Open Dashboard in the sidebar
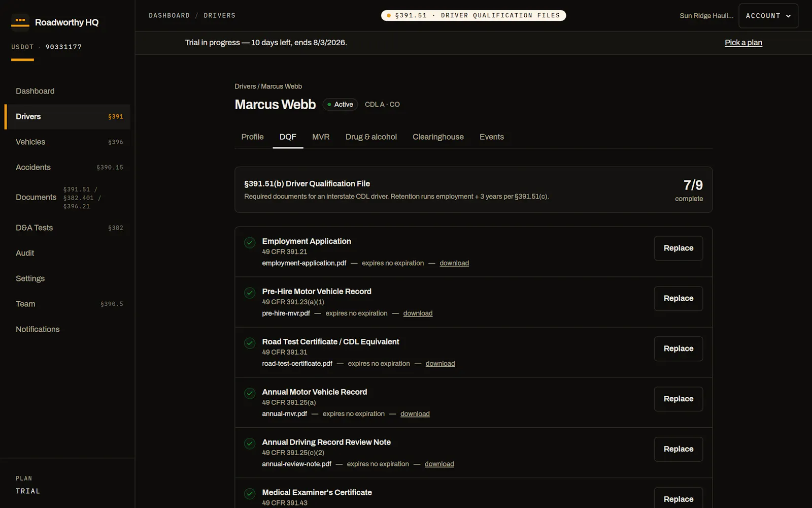Screen dimensions: 812x508 [67, 91]
